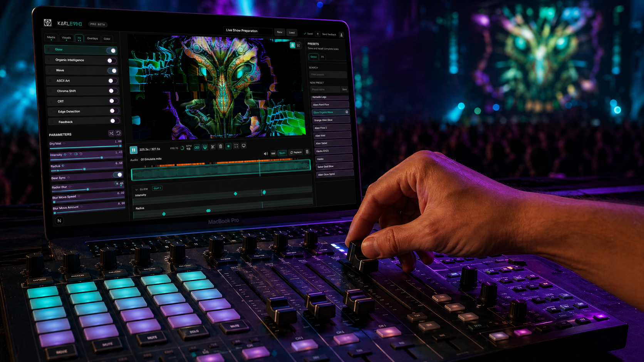This screenshot has width=644, height=362.
Task: Click the Karleido logo icon
Action: pos(48,23)
